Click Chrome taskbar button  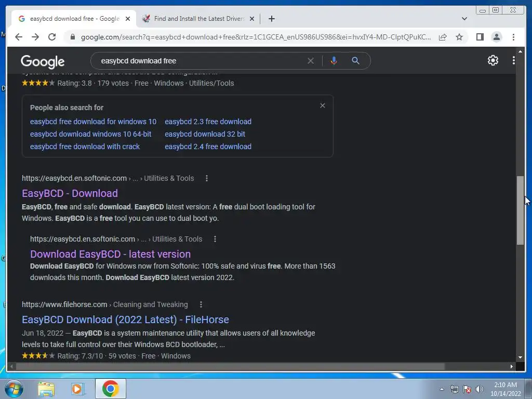click(x=110, y=389)
